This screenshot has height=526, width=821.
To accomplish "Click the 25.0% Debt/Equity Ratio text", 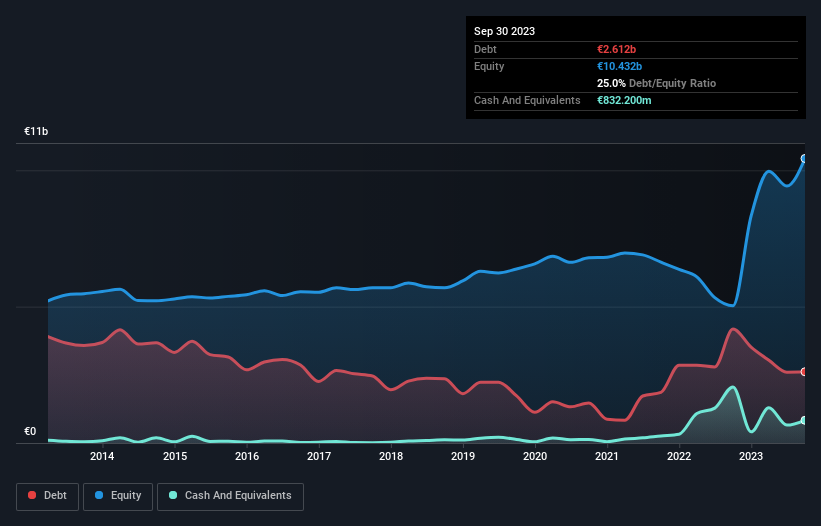I will (x=656, y=83).
